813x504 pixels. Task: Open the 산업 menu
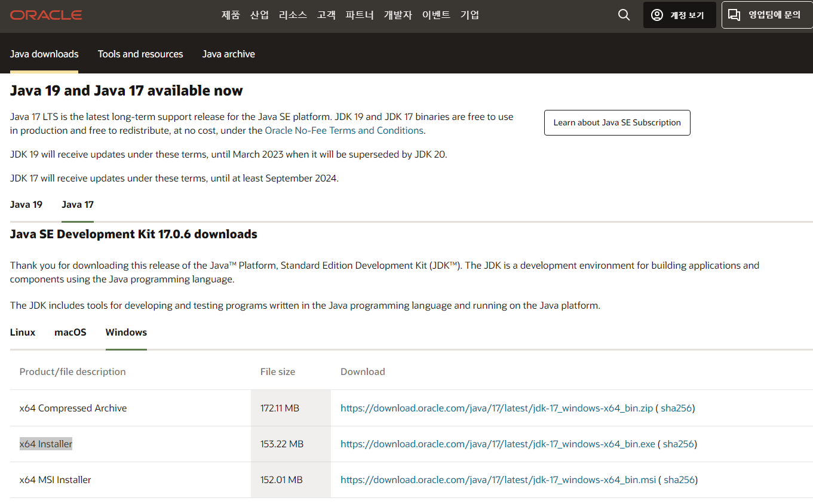click(259, 15)
